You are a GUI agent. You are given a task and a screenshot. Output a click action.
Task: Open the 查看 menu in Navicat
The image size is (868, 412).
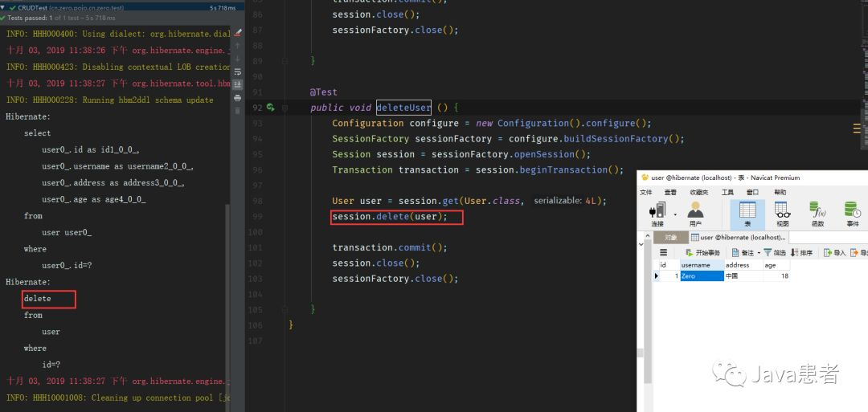(x=670, y=193)
